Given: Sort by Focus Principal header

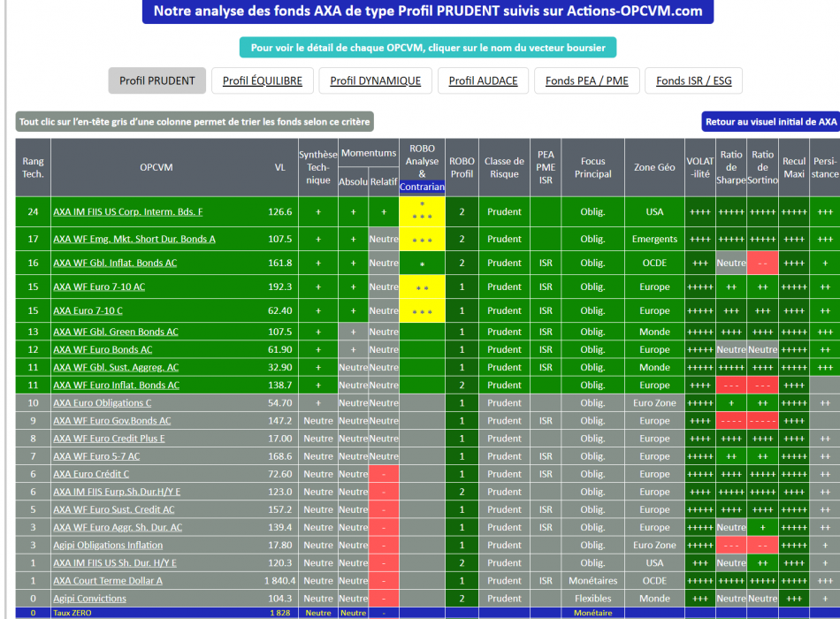Looking at the screenshot, I should (593, 167).
